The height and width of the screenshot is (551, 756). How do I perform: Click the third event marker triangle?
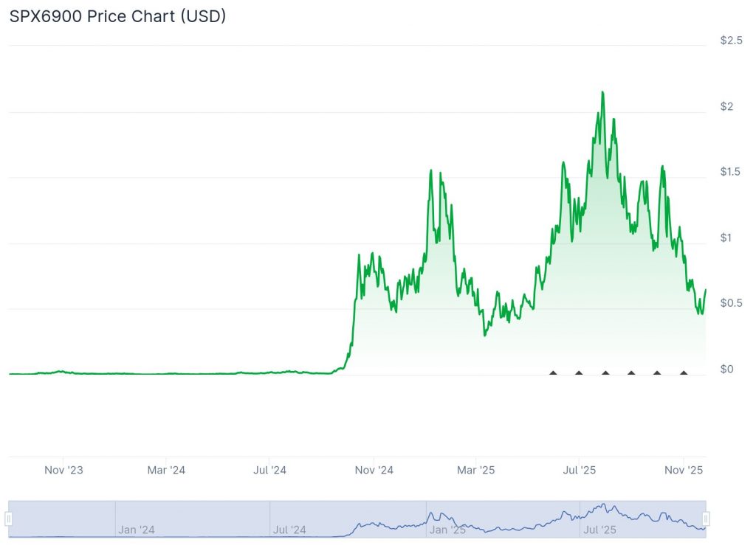click(605, 372)
